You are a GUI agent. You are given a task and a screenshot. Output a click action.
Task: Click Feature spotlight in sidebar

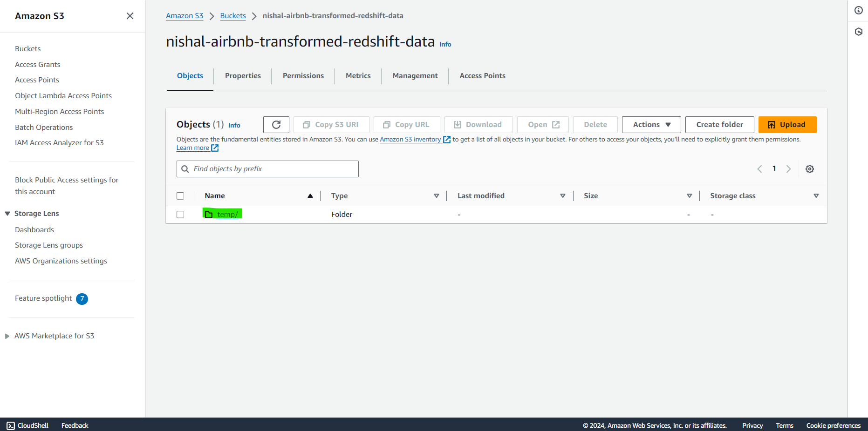[43, 298]
